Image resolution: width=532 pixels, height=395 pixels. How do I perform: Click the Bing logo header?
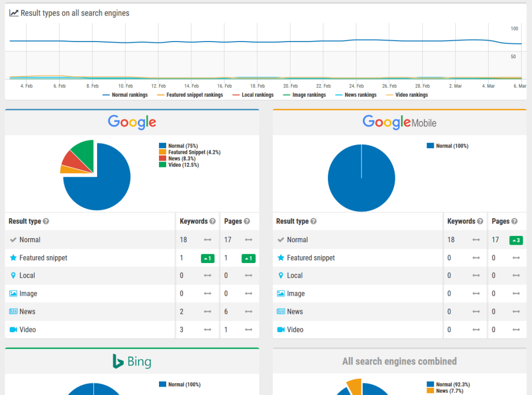[x=132, y=361]
